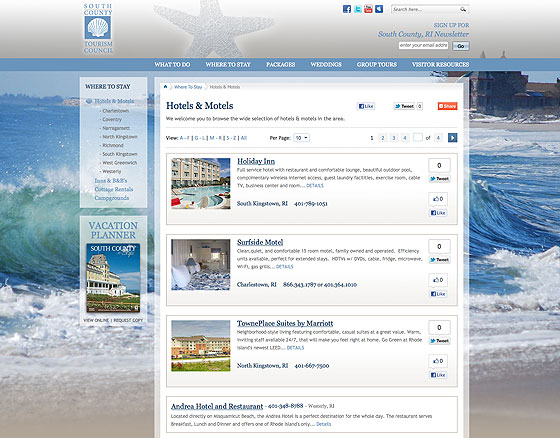Go to page 2 of results
The width and height of the screenshot is (560, 438).
(383, 138)
